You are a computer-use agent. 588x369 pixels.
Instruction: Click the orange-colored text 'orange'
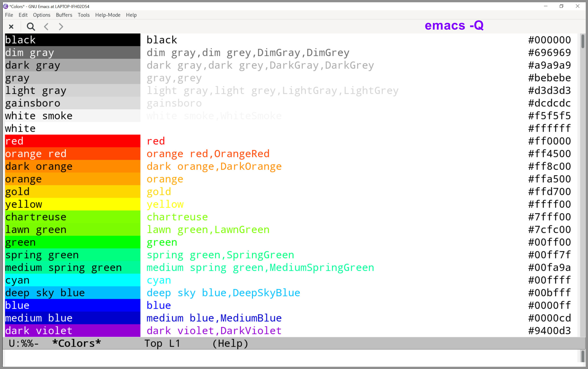coord(165,179)
